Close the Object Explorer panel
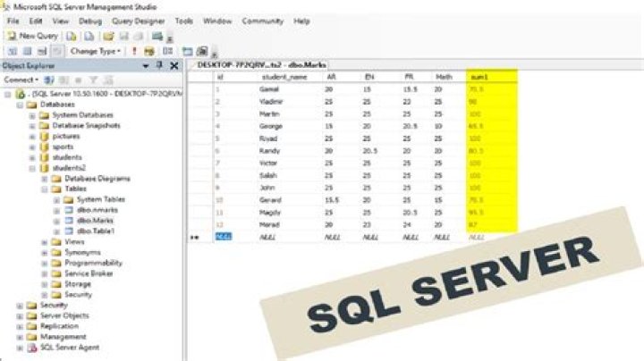This screenshot has height=361, width=644. (174, 65)
